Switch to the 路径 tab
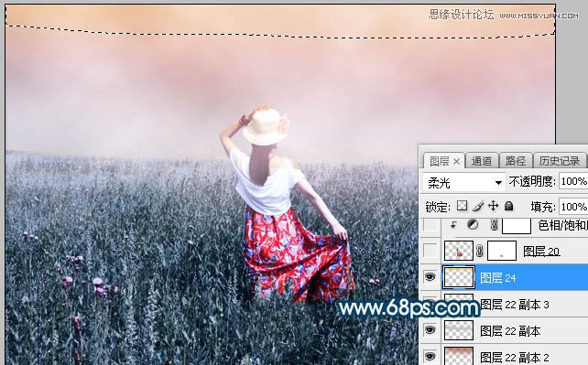The height and width of the screenshot is (365, 588). (x=516, y=161)
